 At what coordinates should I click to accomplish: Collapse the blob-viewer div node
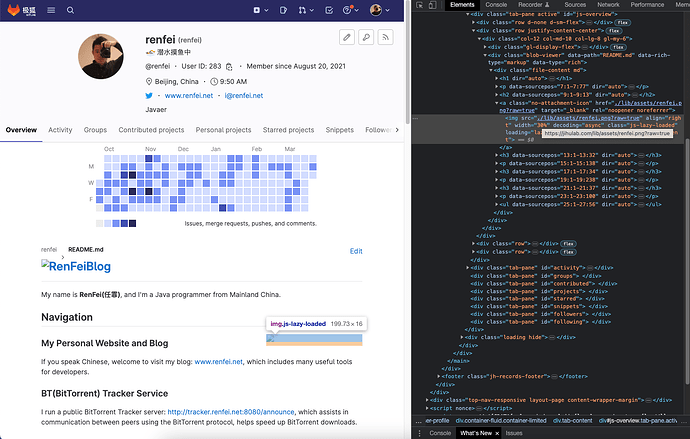(485, 55)
